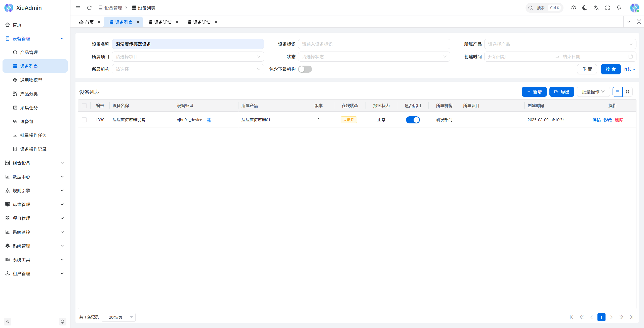Open the 批量操作 dropdown
The image size is (644, 328).
pyautogui.click(x=593, y=92)
